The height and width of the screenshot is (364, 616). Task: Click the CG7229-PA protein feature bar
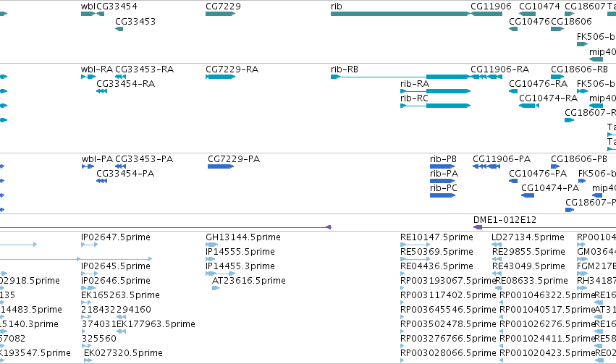click(x=221, y=166)
